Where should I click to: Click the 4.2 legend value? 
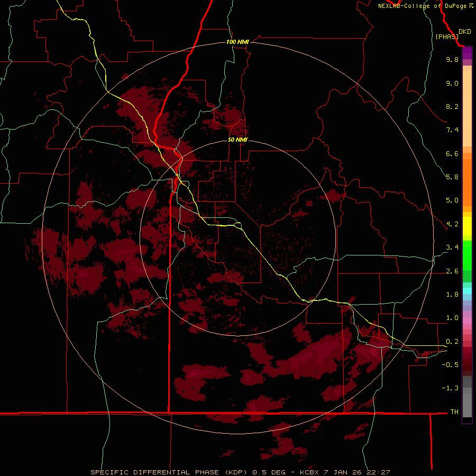tap(452, 224)
